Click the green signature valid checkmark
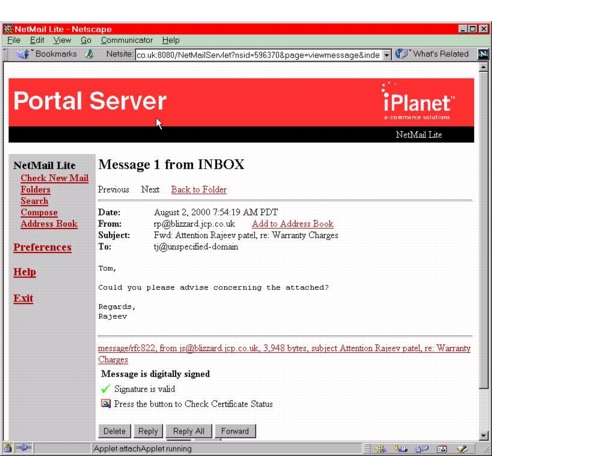The width and height of the screenshot is (610, 458). [x=105, y=389]
